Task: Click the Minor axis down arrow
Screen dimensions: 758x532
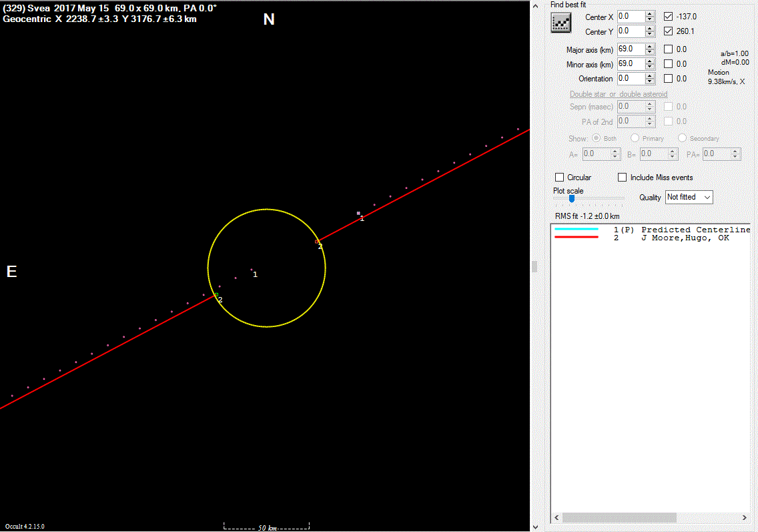Action: (x=650, y=67)
